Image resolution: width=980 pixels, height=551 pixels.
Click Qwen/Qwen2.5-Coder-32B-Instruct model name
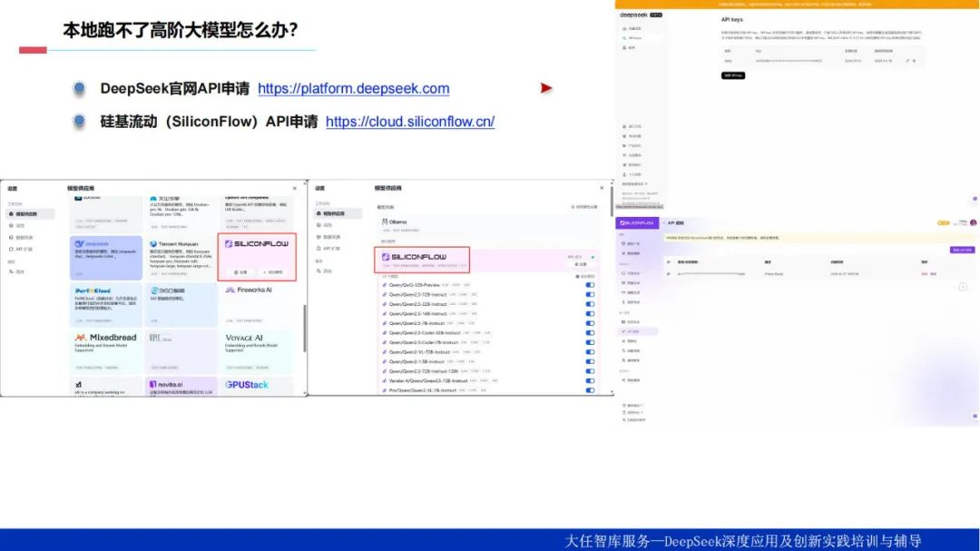(425, 333)
